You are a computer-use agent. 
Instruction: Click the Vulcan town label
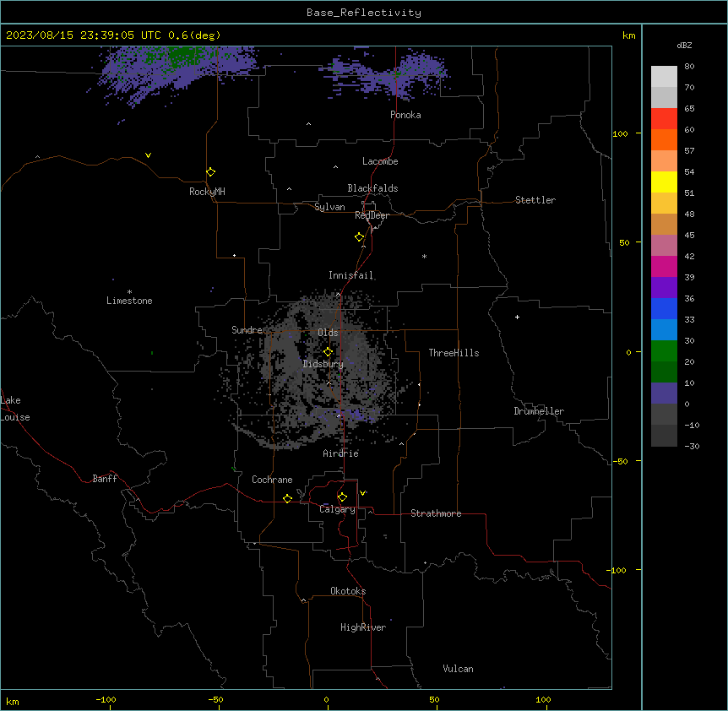pos(458,669)
